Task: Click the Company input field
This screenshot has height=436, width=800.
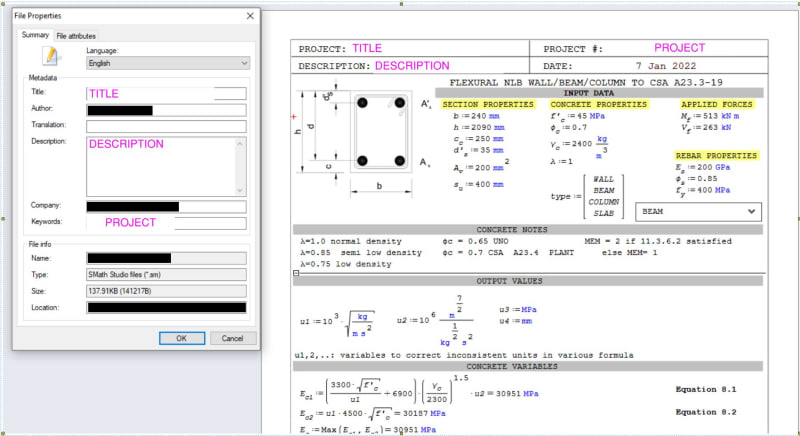Action: point(166,207)
